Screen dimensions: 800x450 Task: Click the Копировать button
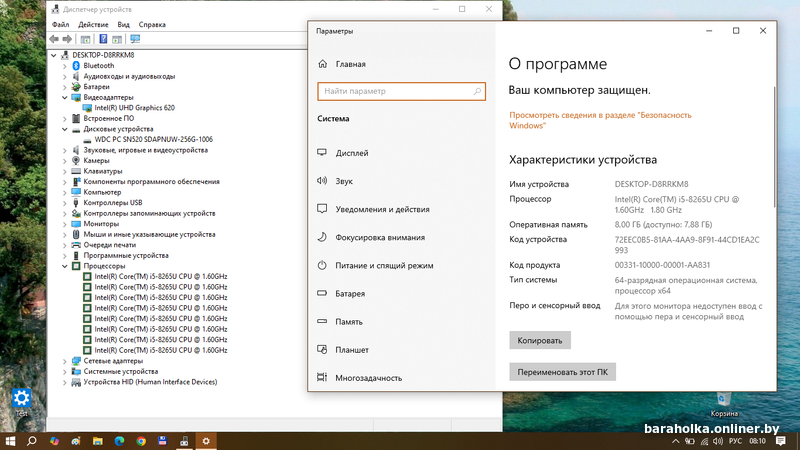pos(540,340)
